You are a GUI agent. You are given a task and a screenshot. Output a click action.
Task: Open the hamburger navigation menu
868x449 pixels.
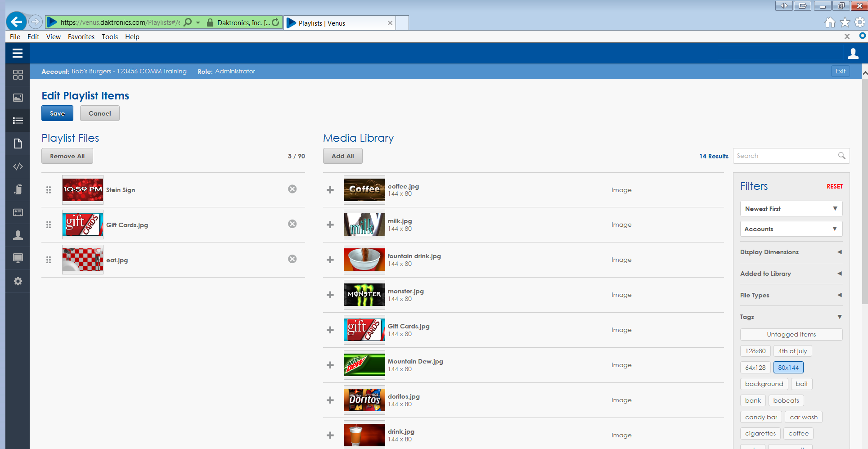tap(18, 54)
